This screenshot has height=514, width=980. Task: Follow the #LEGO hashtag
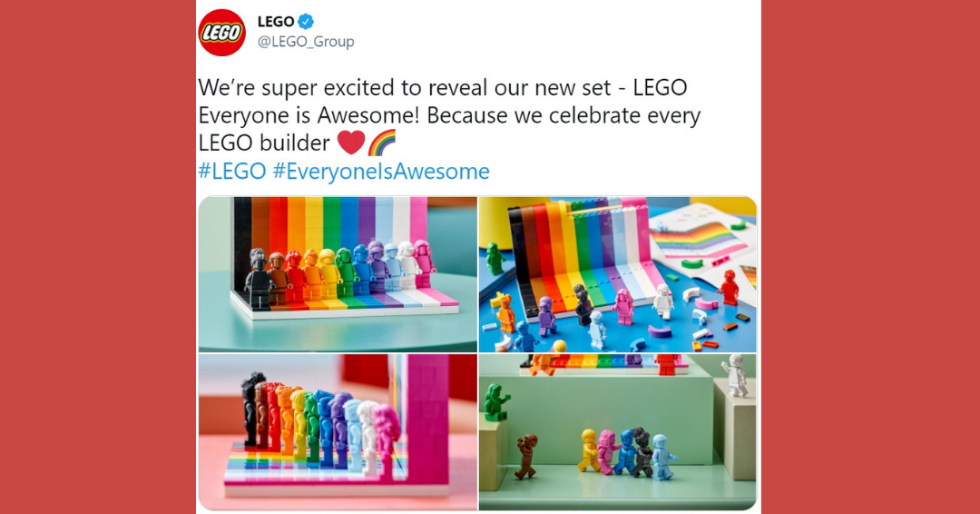232,172
